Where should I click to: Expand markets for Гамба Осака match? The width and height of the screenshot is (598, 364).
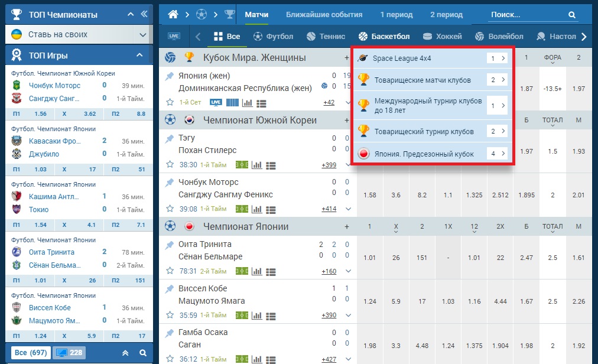point(348,359)
